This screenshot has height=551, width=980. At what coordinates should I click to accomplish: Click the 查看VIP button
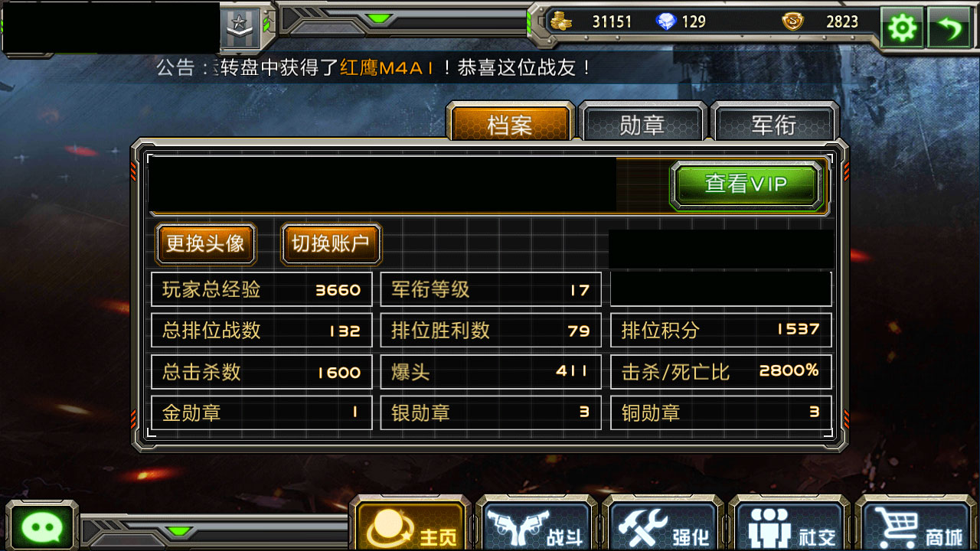tap(746, 184)
